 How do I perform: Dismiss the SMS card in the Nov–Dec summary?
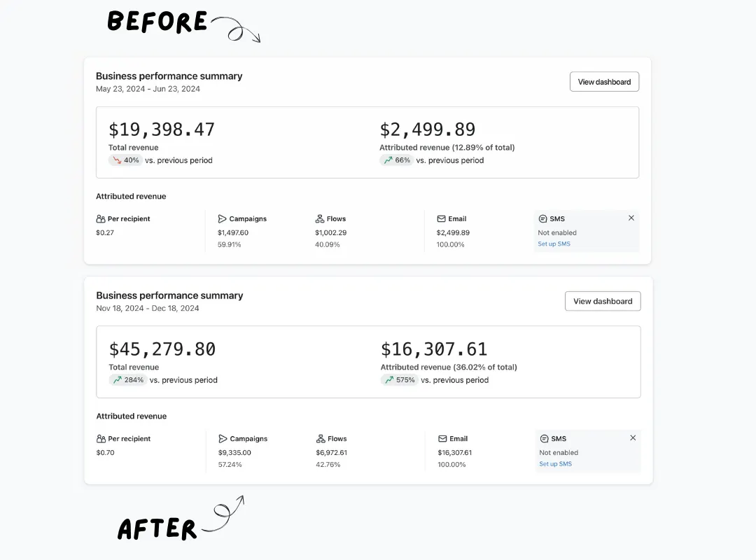pos(633,437)
